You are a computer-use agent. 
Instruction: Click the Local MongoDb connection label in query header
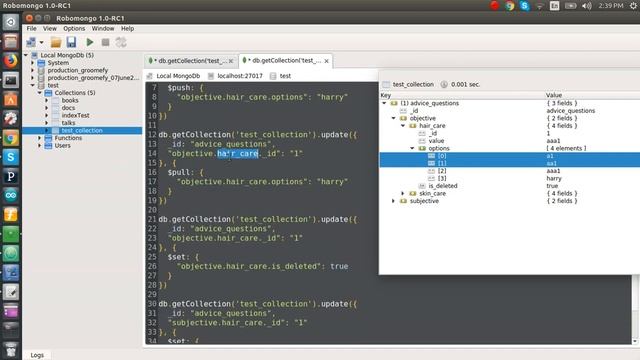(x=178, y=76)
